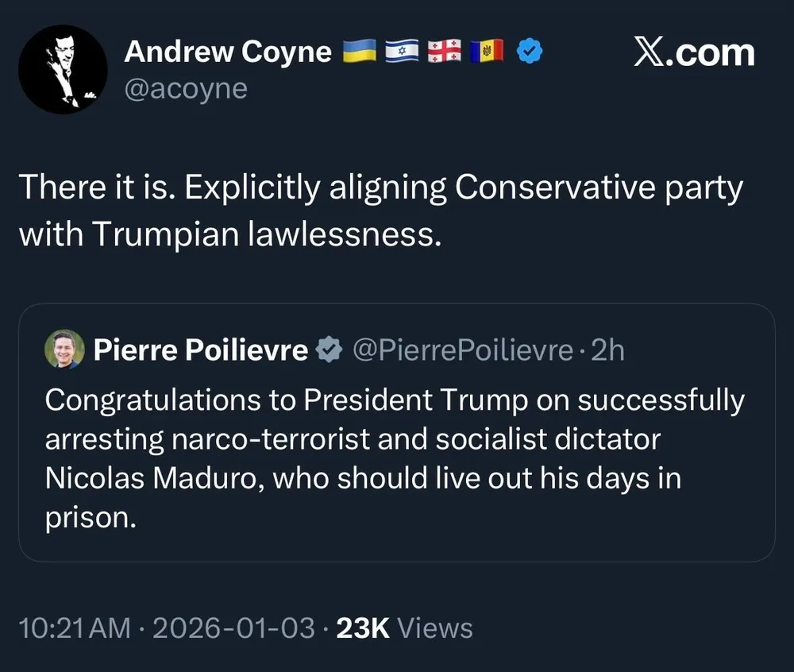Click the Israel flag emoji
Image resolution: width=794 pixels, height=672 pixels.
click(402, 52)
